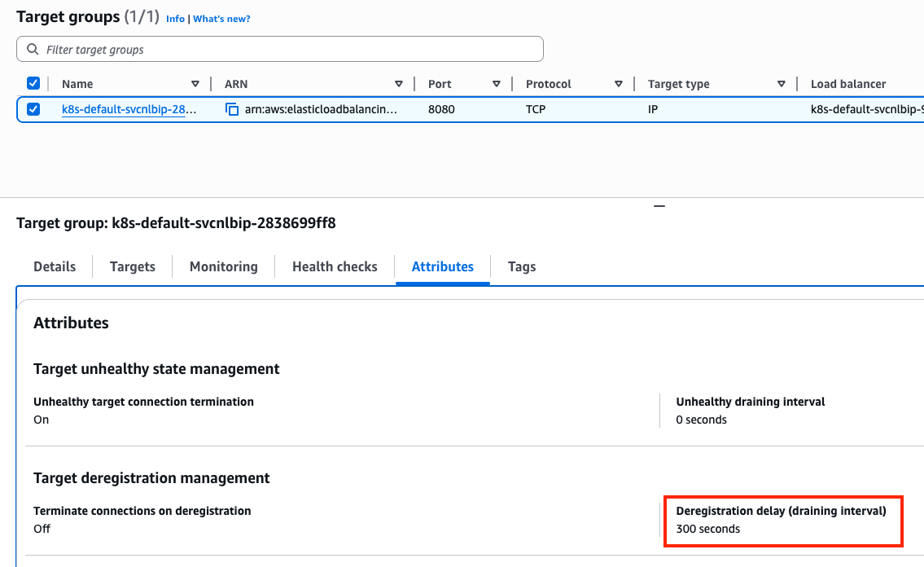
Task: Copy the target group ARN icon
Action: tap(232, 109)
